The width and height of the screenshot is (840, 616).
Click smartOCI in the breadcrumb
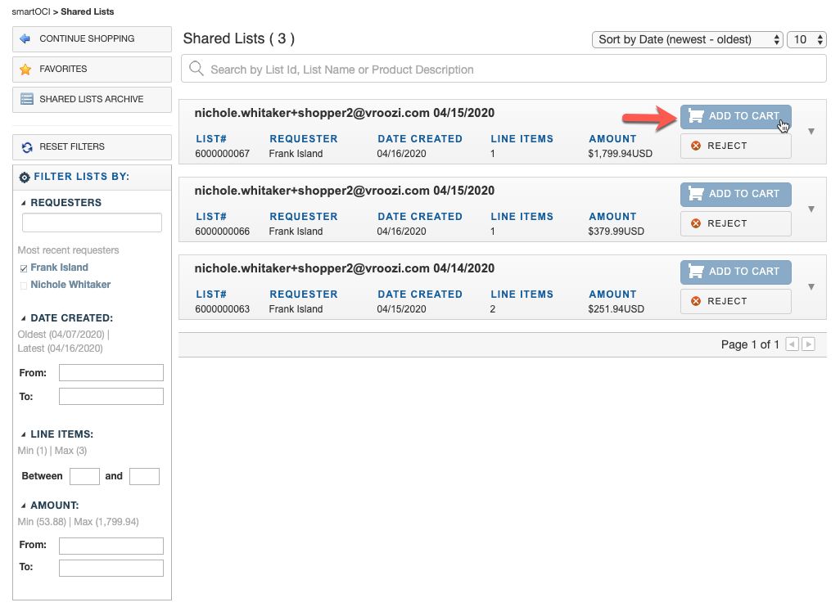click(x=30, y=11)
